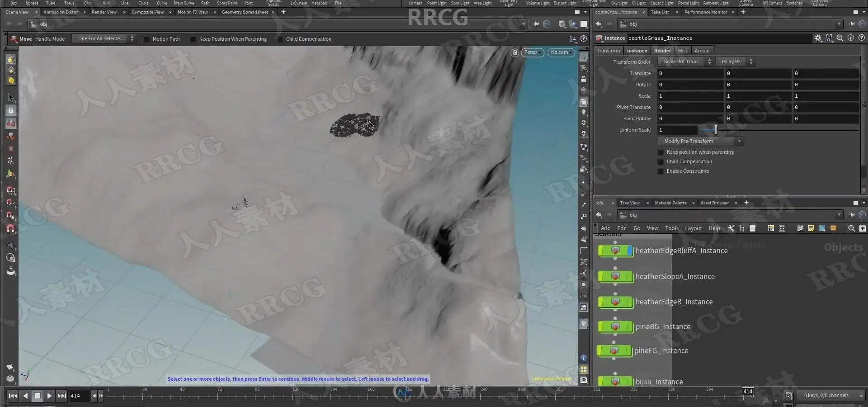Toggle network display options eye
Screen dimensions: 868x407
(x=862, y=228)
